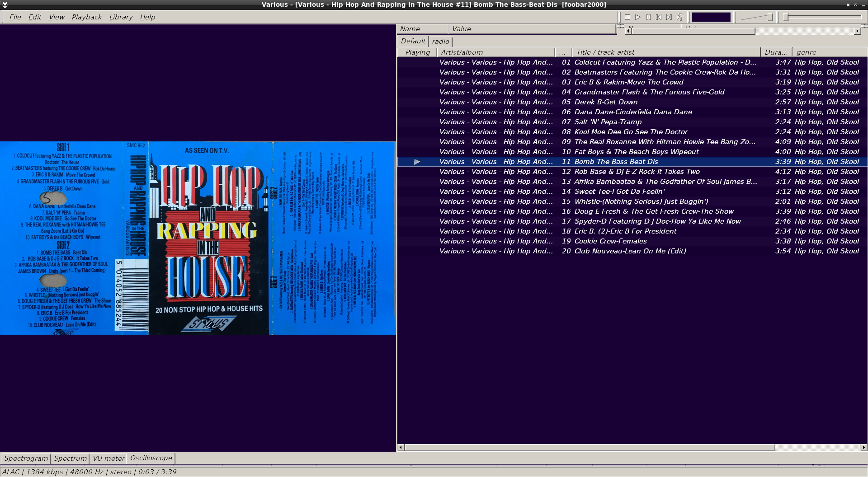868x477 pixels.
Task: Sort by Artist/album column header
Action: pos(496,52)
